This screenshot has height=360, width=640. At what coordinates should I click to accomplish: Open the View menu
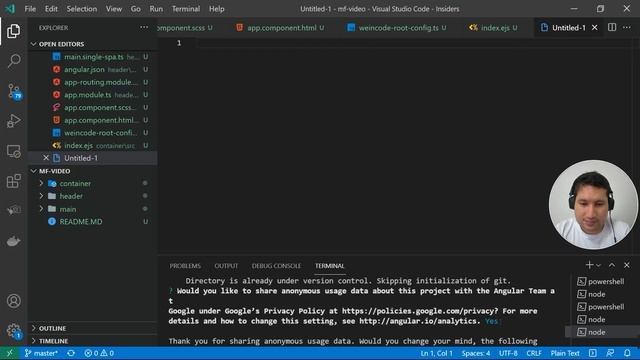[x=113, y=9]
